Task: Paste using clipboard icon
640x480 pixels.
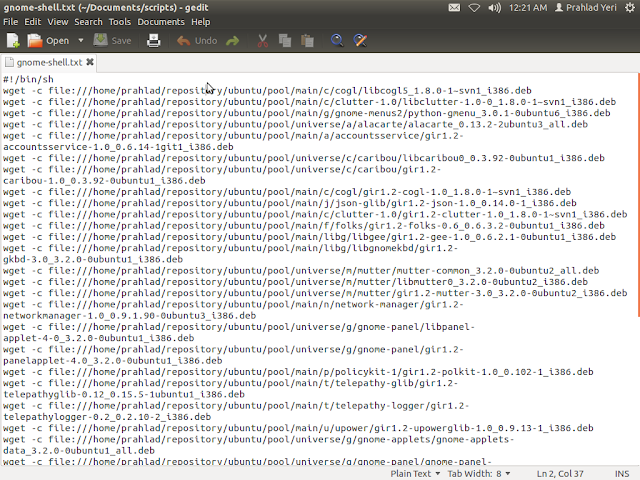Action: coord(307,40)
